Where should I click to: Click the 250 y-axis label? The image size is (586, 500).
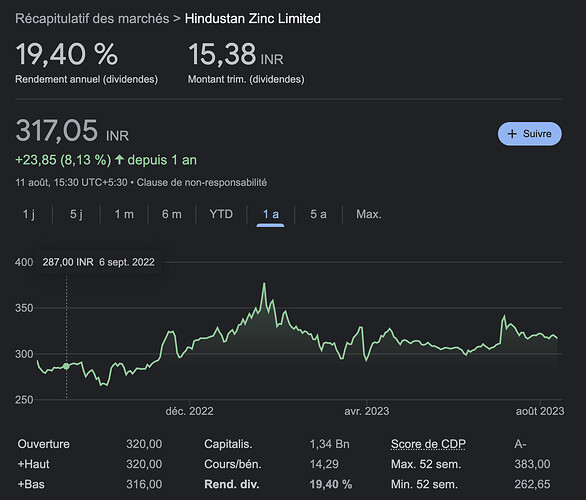[24, 399]
